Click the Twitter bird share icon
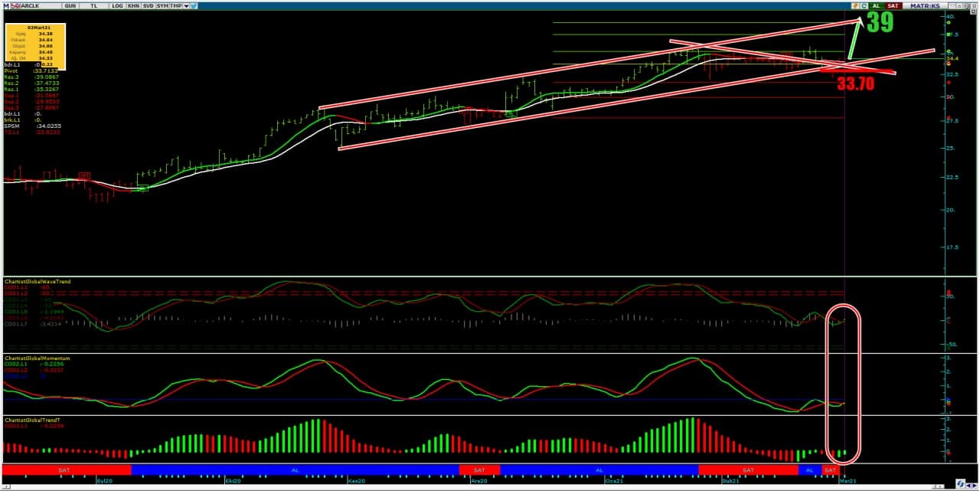Image resolution: width=980 pixels, height=491 pixels. click(194, 5)
